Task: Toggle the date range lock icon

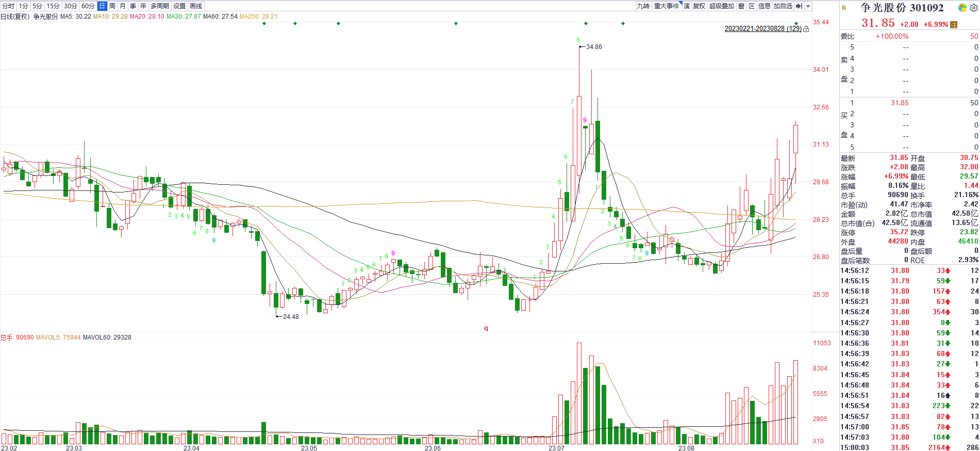Action: (806, 29)
